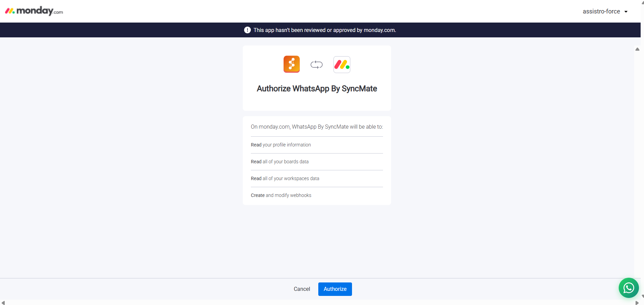Click the caret arrow next to assistro-force
Image resolution: width=644 pixels, height=305 pixels.
pos(626,12)
